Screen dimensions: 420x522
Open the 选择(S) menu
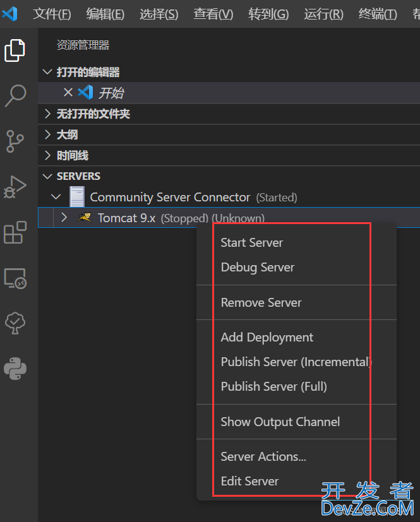coord(159,14)
